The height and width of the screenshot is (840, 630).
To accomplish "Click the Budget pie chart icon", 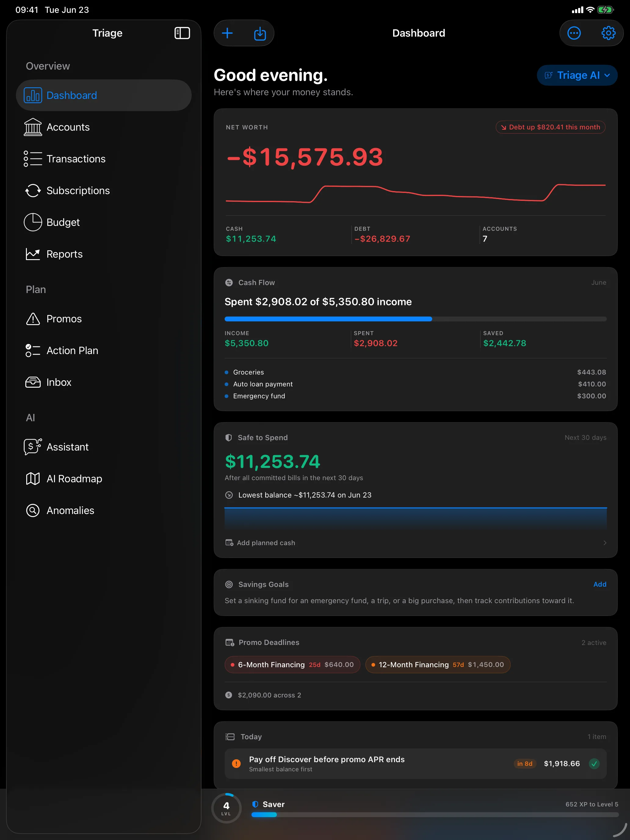I will [x=33, y=222].
